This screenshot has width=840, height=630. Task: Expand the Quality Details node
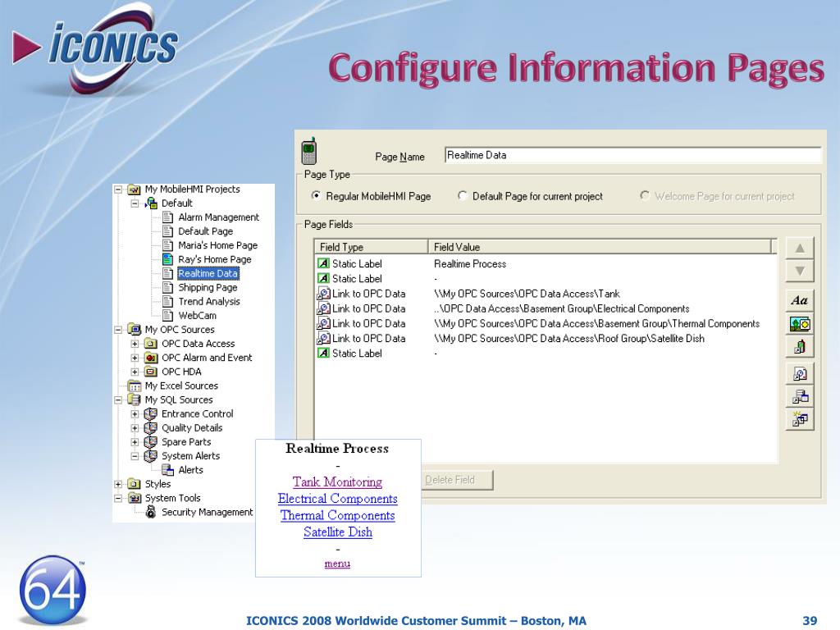[x=135, y=428]
